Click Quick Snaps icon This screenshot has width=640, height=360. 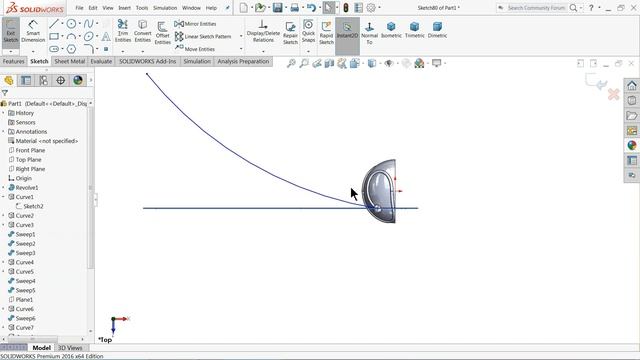(308, 31)
